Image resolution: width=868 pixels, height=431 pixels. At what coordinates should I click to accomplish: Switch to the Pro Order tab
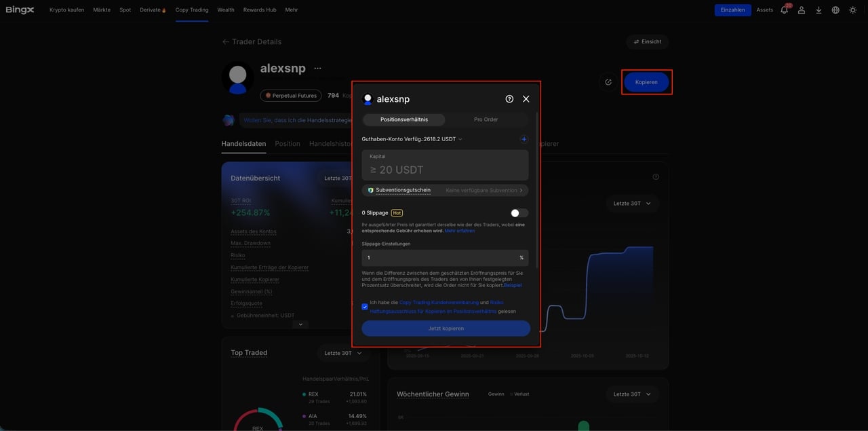tap(486, 119)
